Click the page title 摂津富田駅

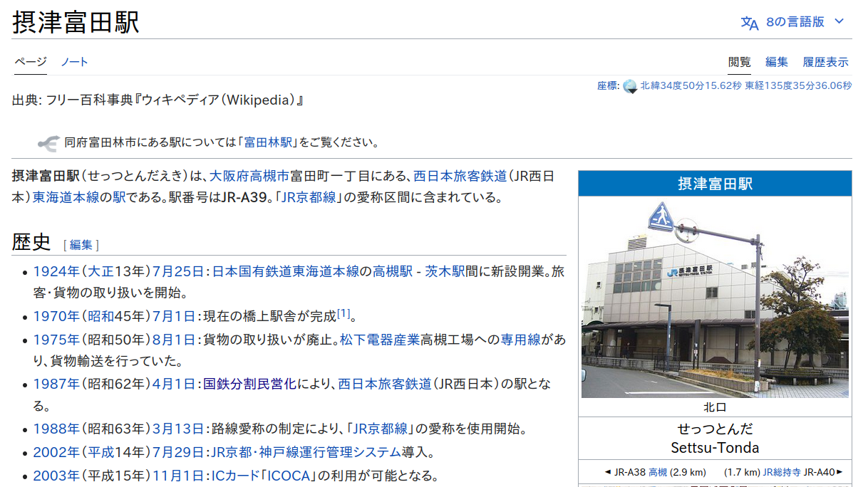[76, 22]
